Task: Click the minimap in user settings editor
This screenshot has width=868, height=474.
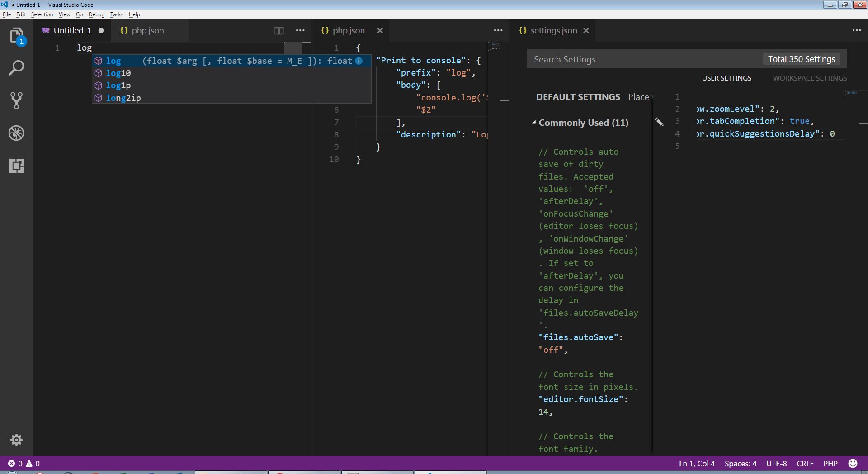Action: click(852, 93)
